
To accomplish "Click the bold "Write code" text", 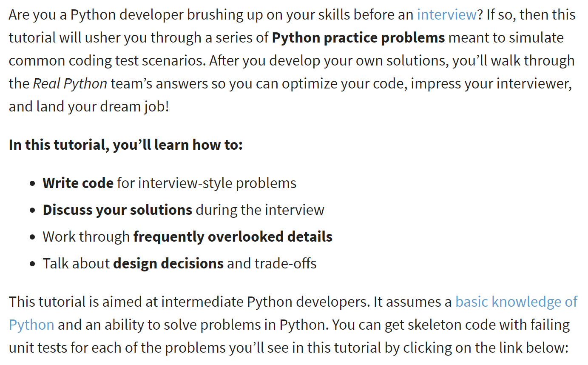I will [78, 183].
